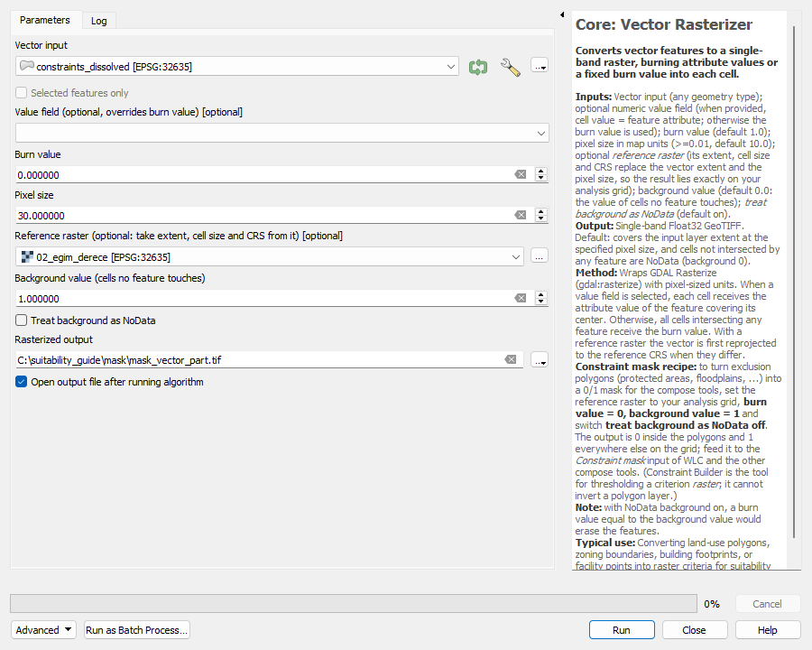The width and height of the screenshot is (812, 650).
Task: Clear the Pixel size field
Action: coord(521,215)
